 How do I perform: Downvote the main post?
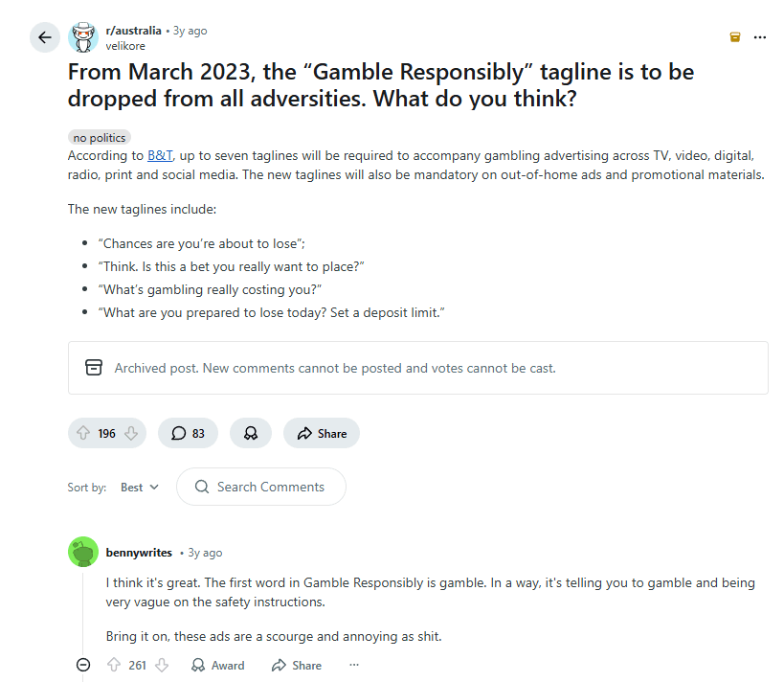point(130,433)
